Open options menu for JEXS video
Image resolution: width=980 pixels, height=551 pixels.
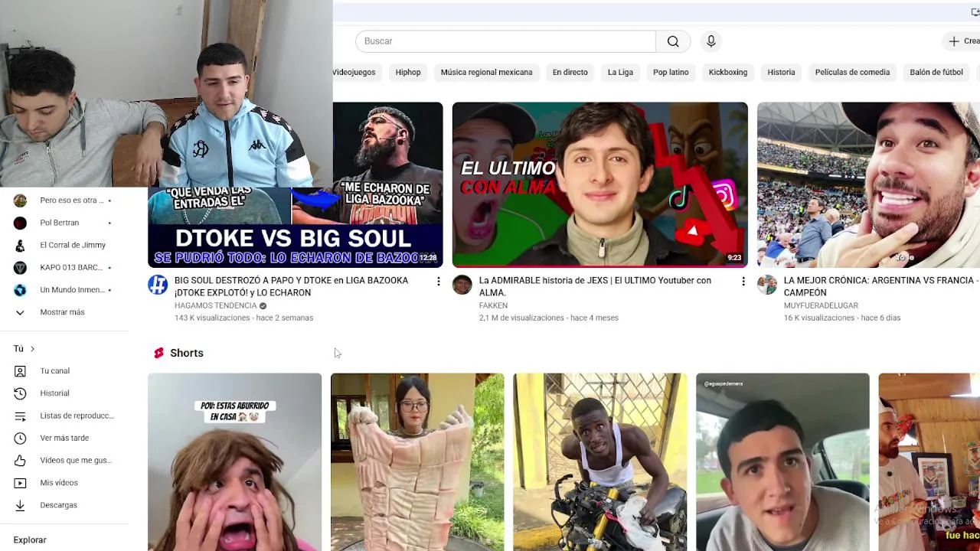[743, 282]
